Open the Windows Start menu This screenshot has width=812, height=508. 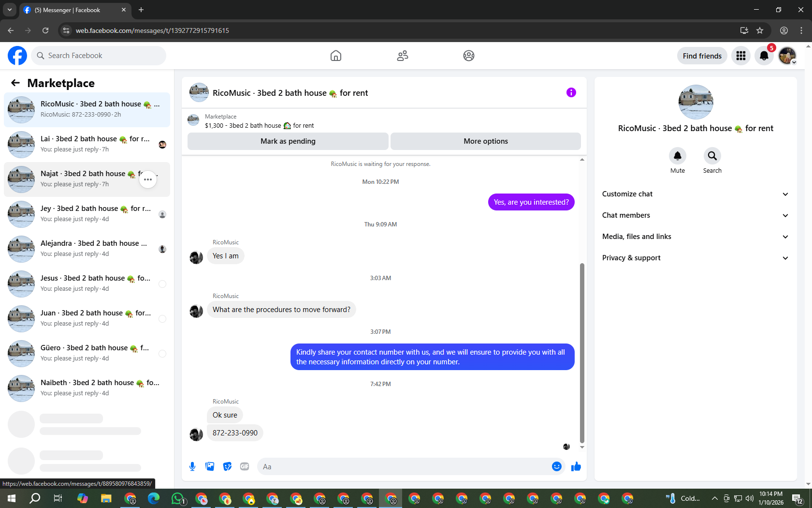(12, 498)
